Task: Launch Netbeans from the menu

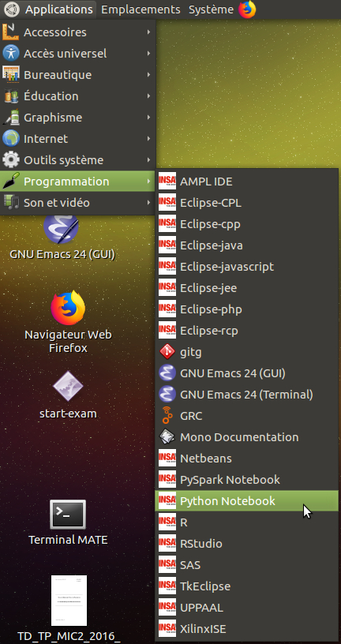Action: click(246, 459)
